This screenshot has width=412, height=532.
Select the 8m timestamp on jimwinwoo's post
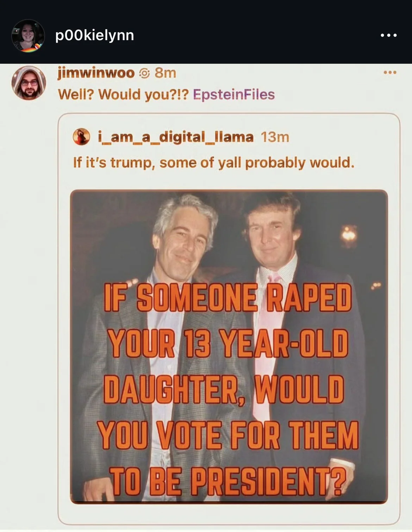(165, 73)
